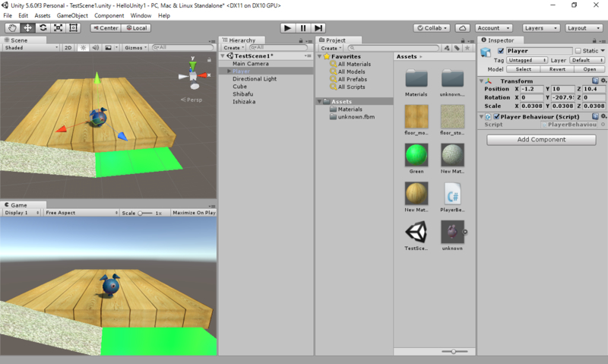Open the GameObject menu
This screenshot has height=364, width=608.
pyautogui.click(x=72, y=15)
